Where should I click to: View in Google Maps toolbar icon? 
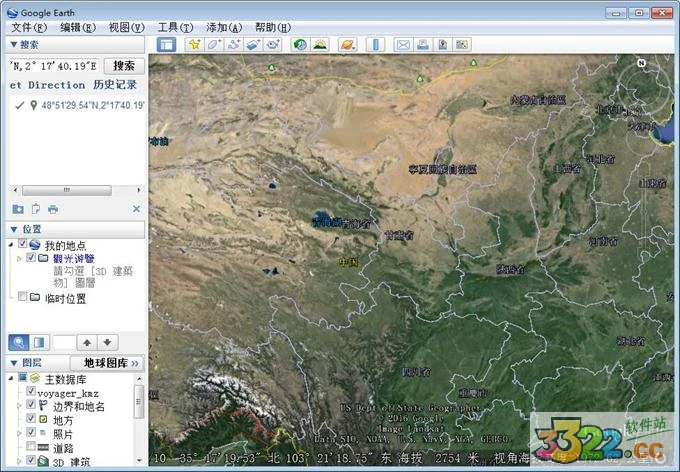click(462, 44)
